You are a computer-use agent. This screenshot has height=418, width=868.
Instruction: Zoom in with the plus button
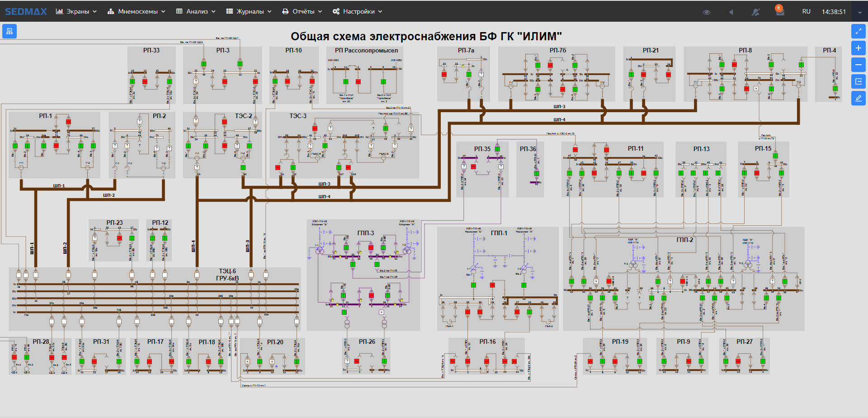coord(858,48)
